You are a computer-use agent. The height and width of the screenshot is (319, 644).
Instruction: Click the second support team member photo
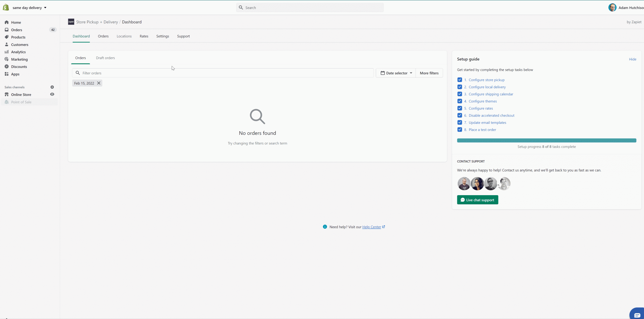point(477,184)
